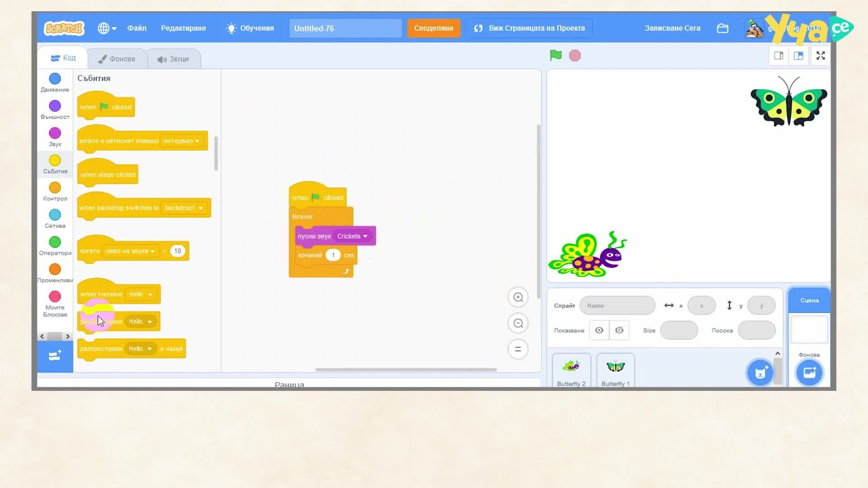This screenshot has width=868, height=488.
Task: Click the value 10 in sound-level block
Action: (x=178, y=251)
